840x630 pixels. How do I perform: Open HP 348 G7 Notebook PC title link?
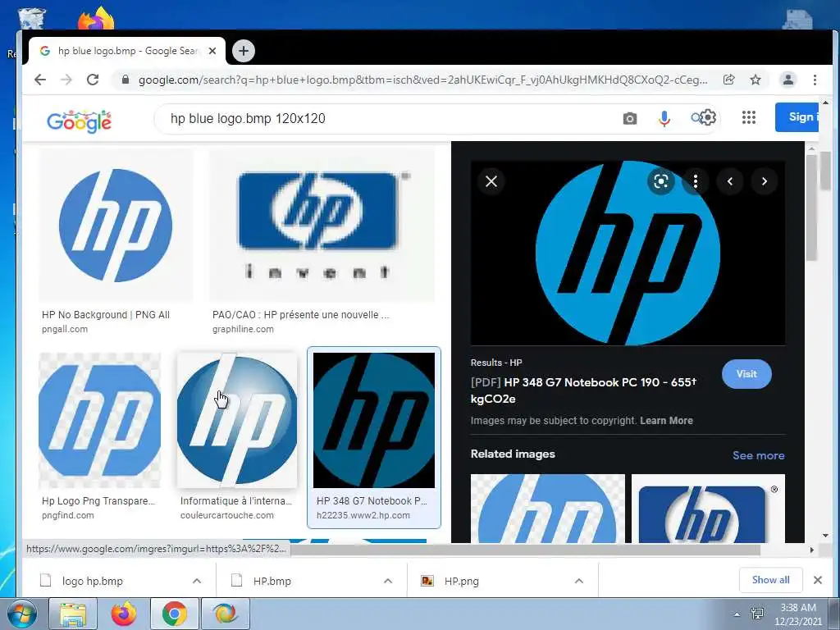[x=583, y=390]
